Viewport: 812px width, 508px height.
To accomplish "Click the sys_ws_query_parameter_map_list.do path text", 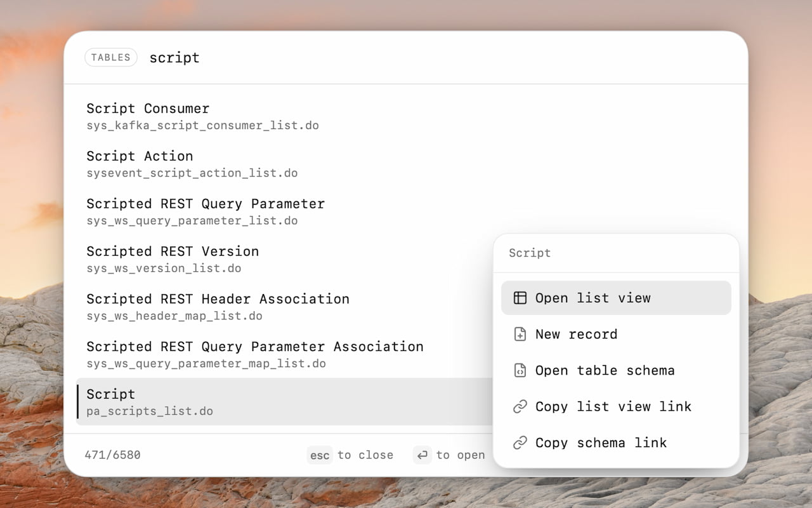I will pos(206,363).
